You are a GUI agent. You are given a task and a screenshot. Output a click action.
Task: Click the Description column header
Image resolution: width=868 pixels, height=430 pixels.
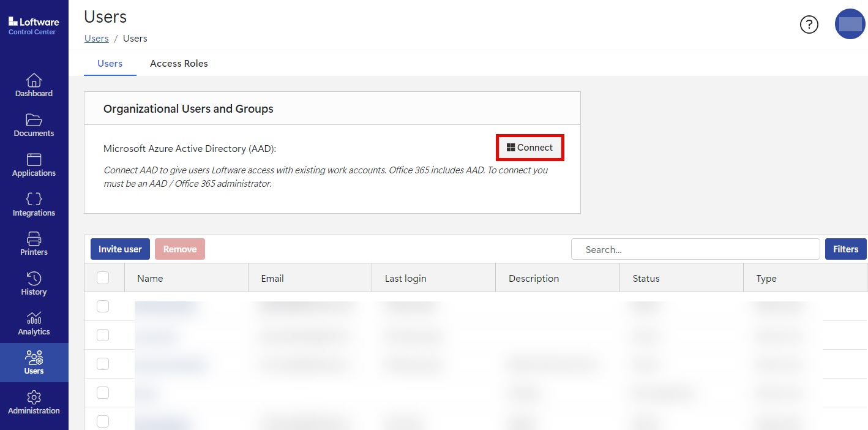(x=557, y=278)
